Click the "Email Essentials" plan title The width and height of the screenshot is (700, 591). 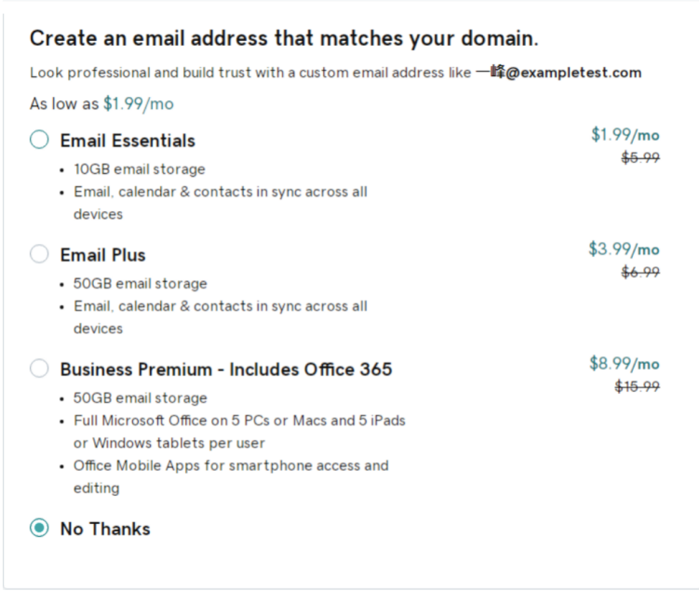point(128,141)
